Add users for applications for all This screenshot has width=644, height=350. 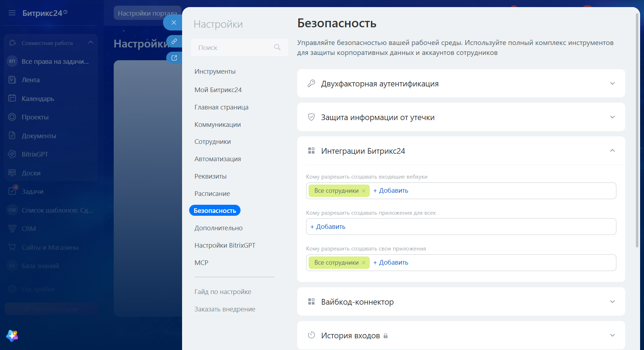[328, 227]
